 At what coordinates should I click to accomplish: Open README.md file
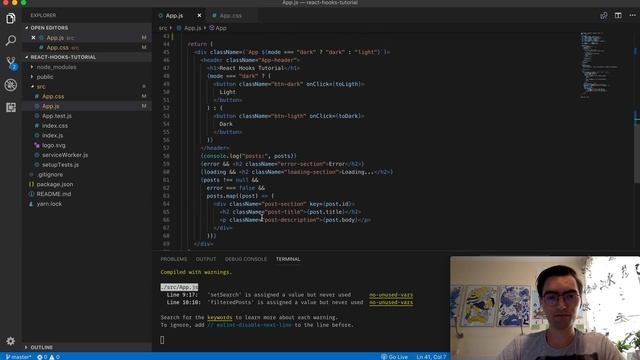(53, 194)
